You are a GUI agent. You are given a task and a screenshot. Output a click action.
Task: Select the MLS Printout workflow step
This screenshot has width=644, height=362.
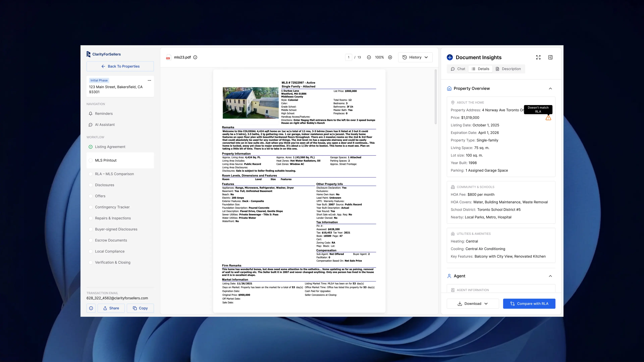106,160
